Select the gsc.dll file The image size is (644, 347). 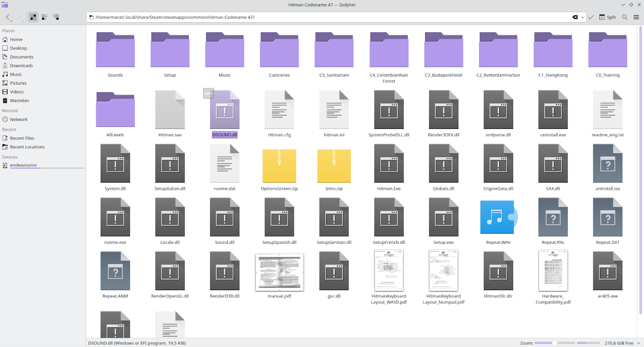pos(334,271)
